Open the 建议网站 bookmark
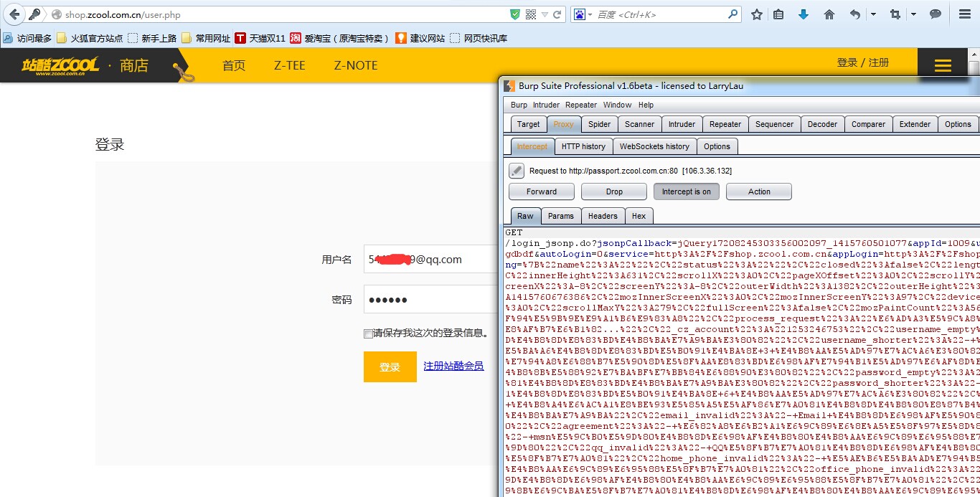This screenshot has height=497, width=980. pos(420,38)
